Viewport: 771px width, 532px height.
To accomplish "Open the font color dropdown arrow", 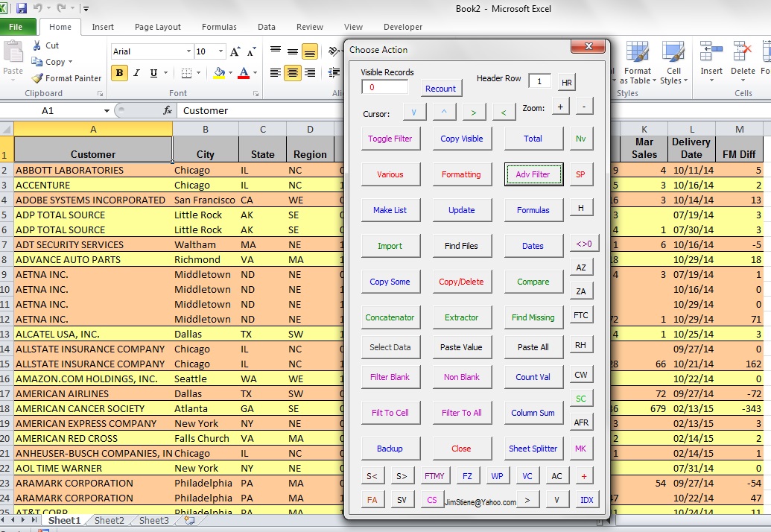I will [256, 73].
